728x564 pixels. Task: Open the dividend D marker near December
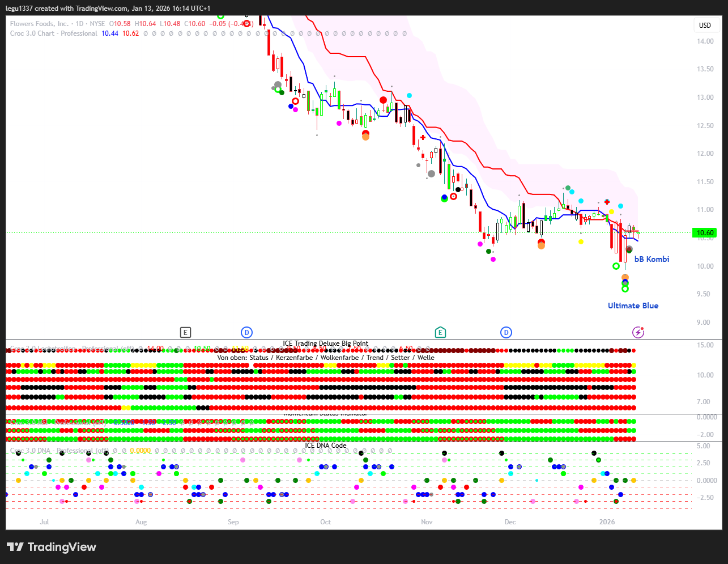pos(506,333)
